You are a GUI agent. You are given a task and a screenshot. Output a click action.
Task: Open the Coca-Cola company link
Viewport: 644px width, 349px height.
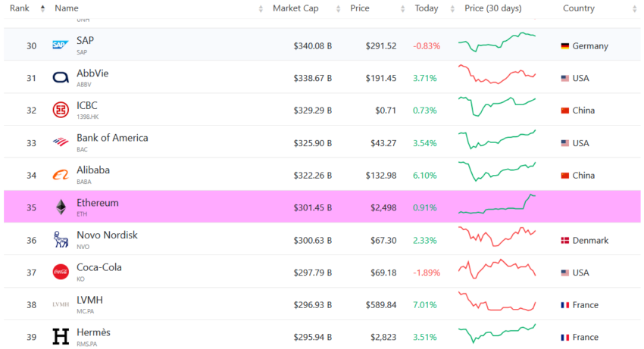pos(99,267)
